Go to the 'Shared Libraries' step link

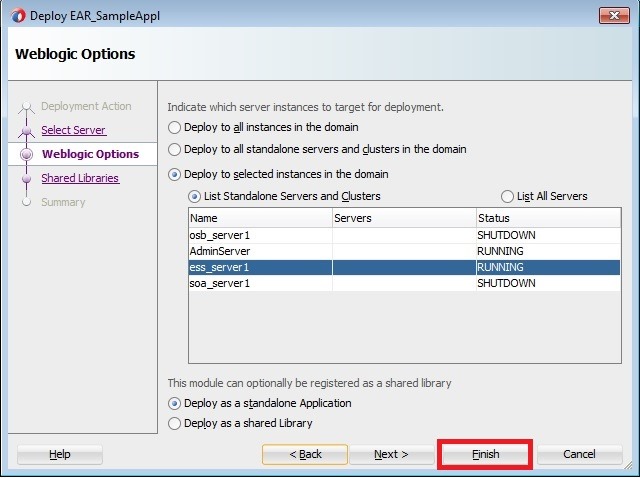click(80, 178)
